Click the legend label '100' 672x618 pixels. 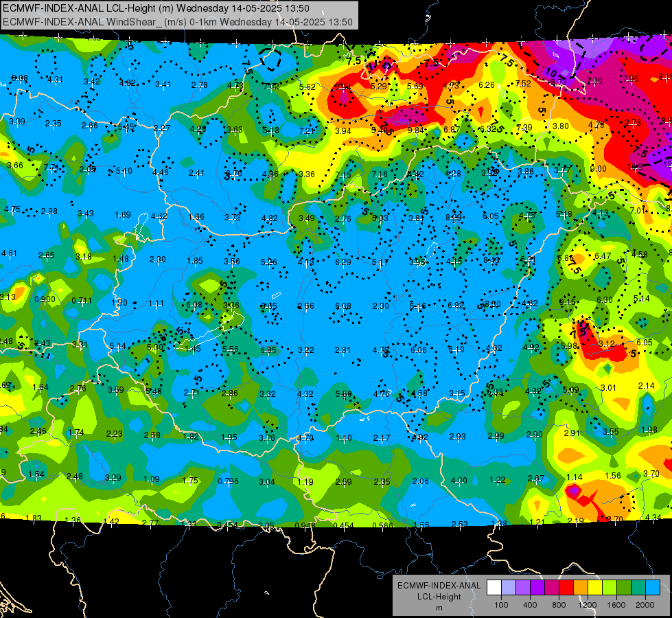click(x=501, y=605)
